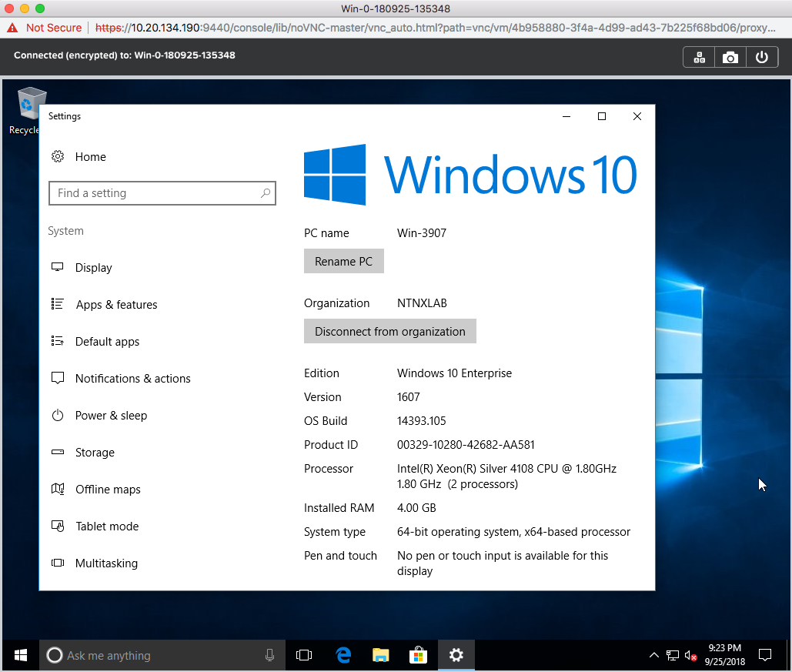This screenshot has height=672, width=792.
Task: Select Storage in the sidebar
Action: [95, 452]
